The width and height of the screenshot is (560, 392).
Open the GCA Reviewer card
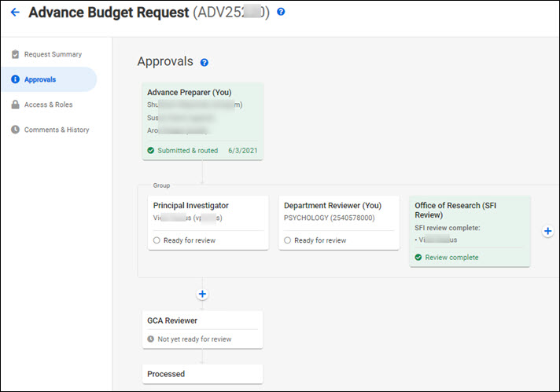pos(202,330)
